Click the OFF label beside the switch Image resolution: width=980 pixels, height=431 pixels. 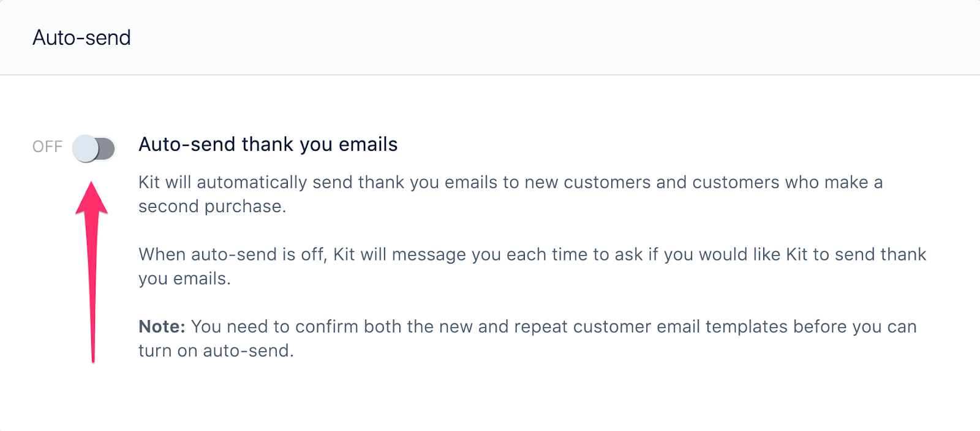47,147
